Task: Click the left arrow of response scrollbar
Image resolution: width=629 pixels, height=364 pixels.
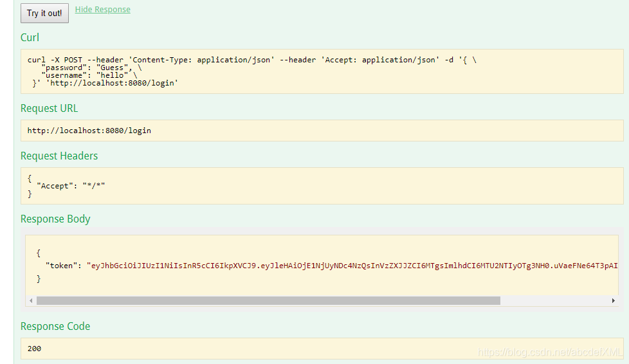Action: coord(31,300)
